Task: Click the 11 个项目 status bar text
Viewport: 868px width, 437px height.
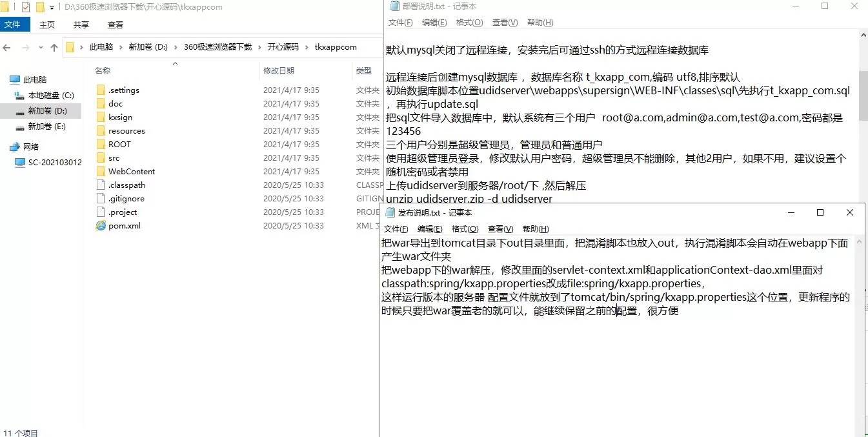Action: [x=21, y=432]
